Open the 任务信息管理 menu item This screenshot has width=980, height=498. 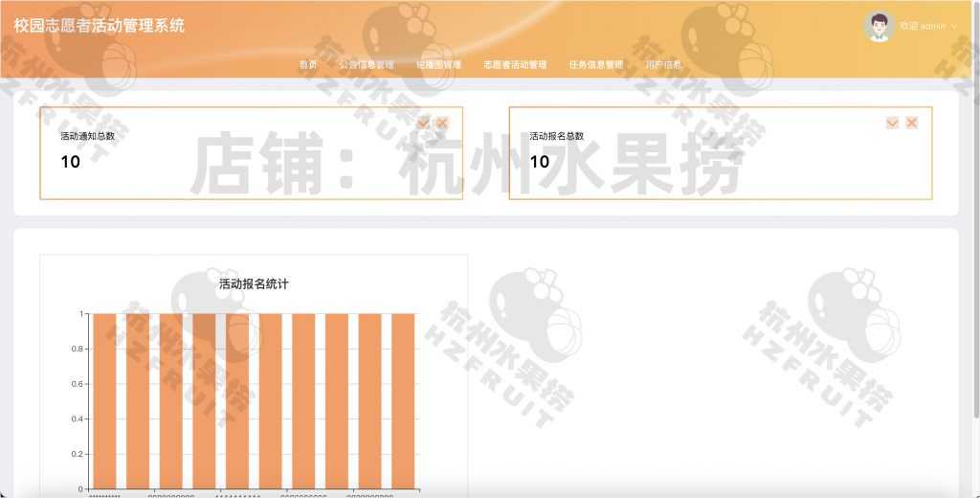point(596,64)
